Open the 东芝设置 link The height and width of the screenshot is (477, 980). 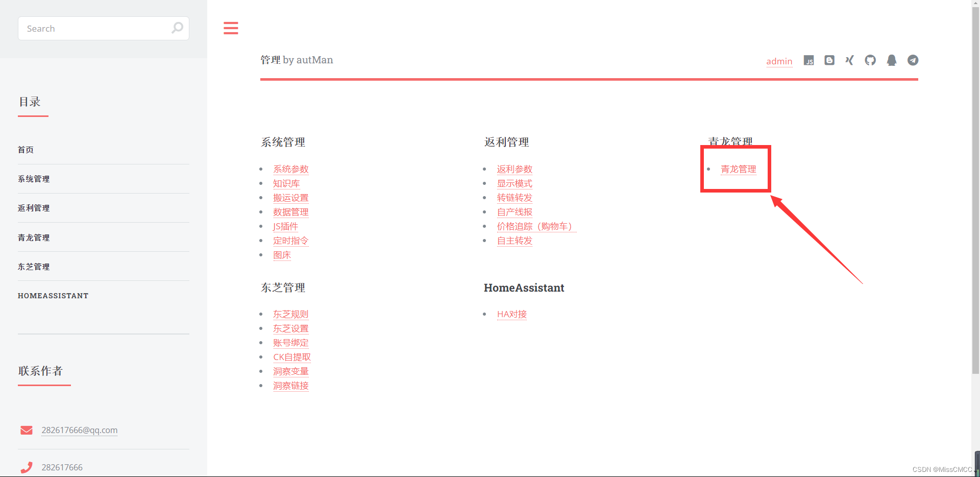point(291,328)
